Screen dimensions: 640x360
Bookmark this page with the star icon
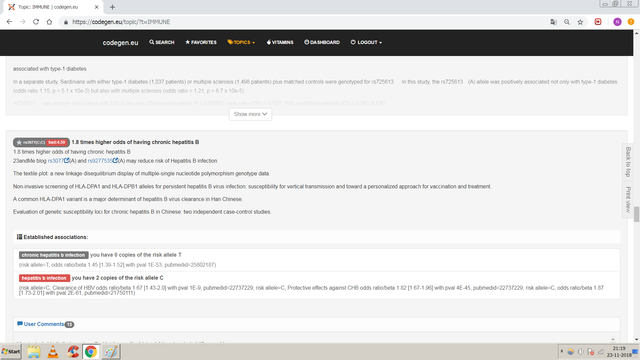[580, 22]
